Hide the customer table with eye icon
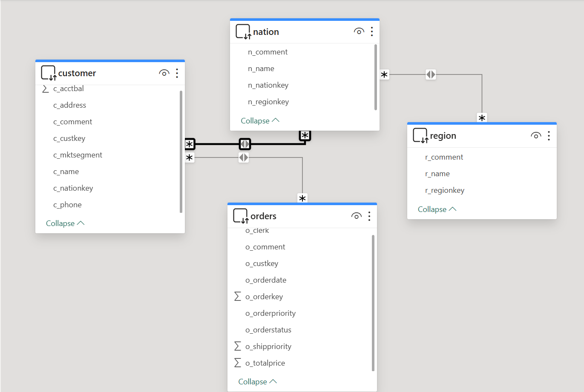The height and width of the screenshot is (392, 584). click(x=164, y=73)
